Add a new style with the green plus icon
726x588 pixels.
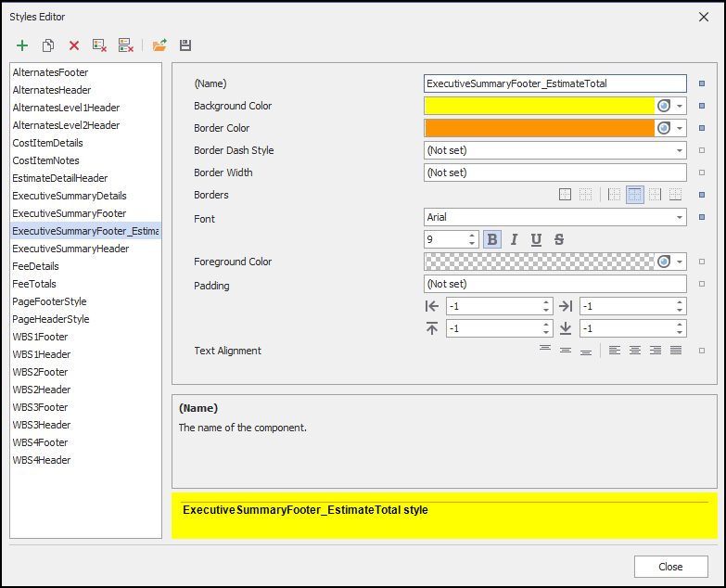coord(22,45)
